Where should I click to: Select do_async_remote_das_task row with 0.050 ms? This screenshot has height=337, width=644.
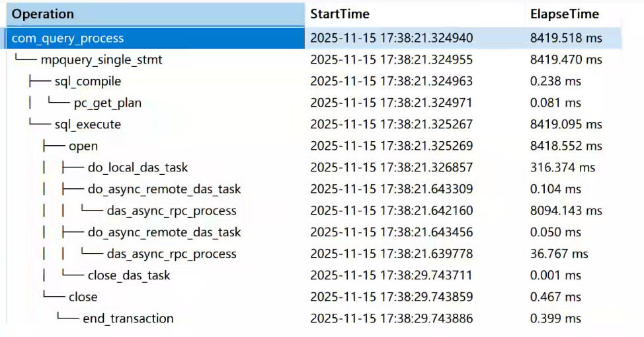(164, 232)
